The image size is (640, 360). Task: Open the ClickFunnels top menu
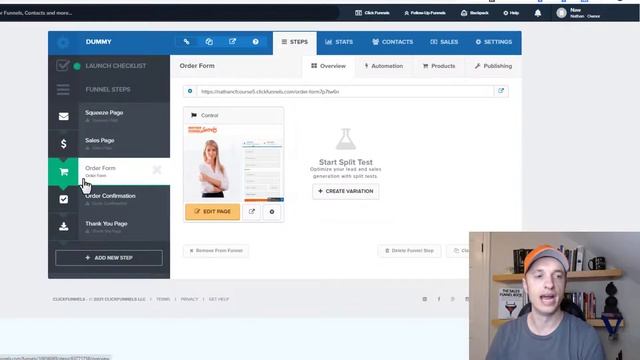point(372,13)
